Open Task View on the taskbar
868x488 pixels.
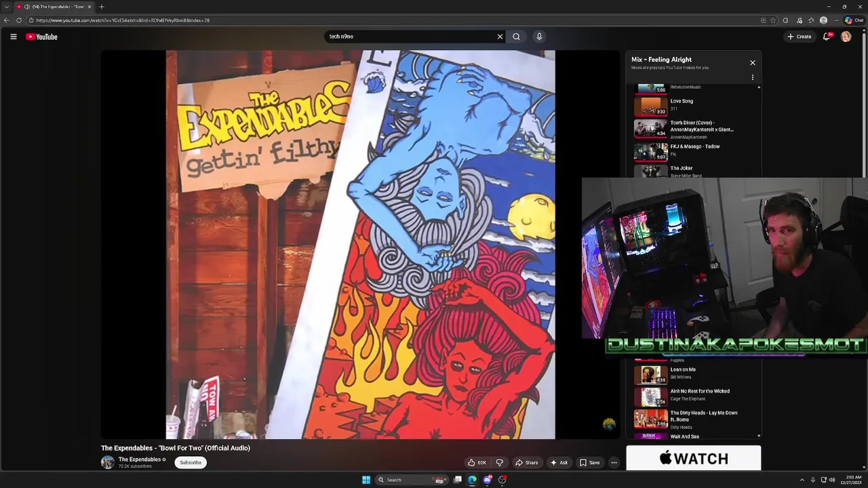point(458,480)
